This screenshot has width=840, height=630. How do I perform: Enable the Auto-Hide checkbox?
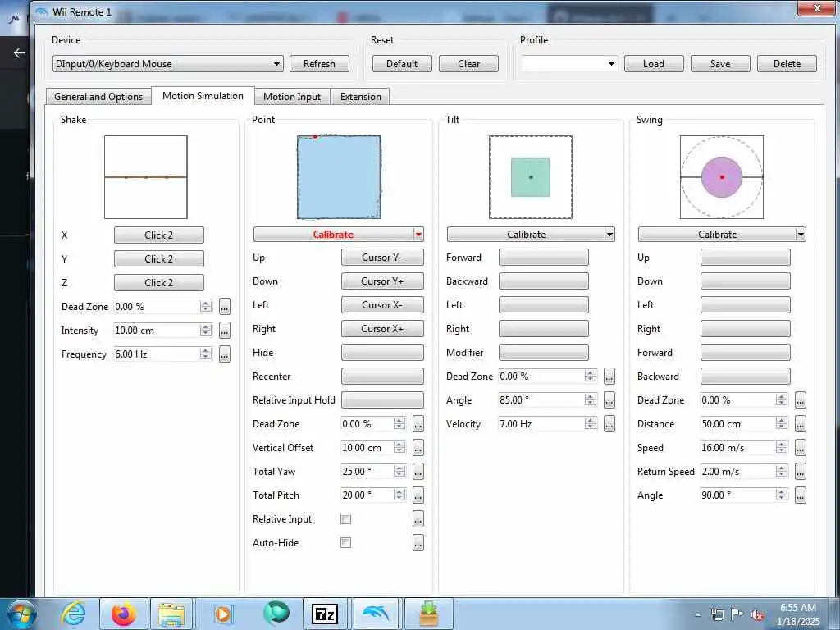pos(346,543)
